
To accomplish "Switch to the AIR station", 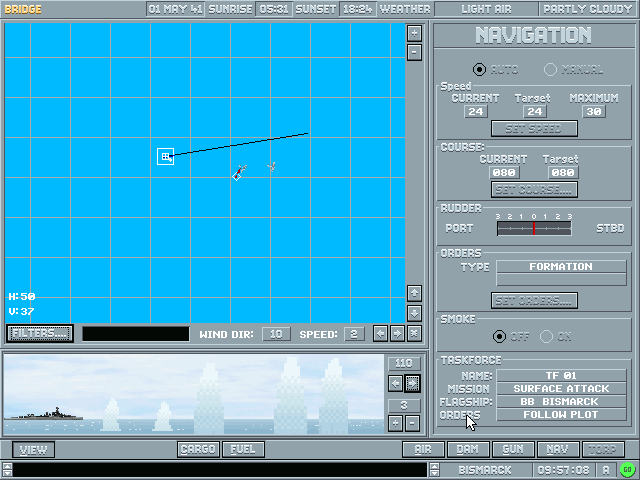I will pyautogui.click(x=423, y=449).
